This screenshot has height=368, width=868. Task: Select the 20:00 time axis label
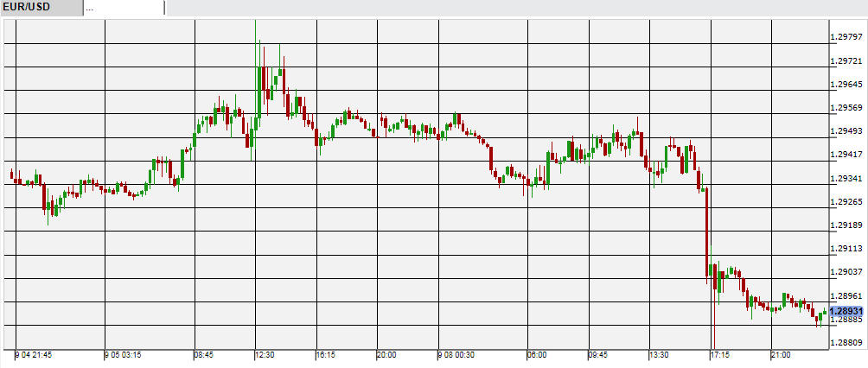point(386,355)
